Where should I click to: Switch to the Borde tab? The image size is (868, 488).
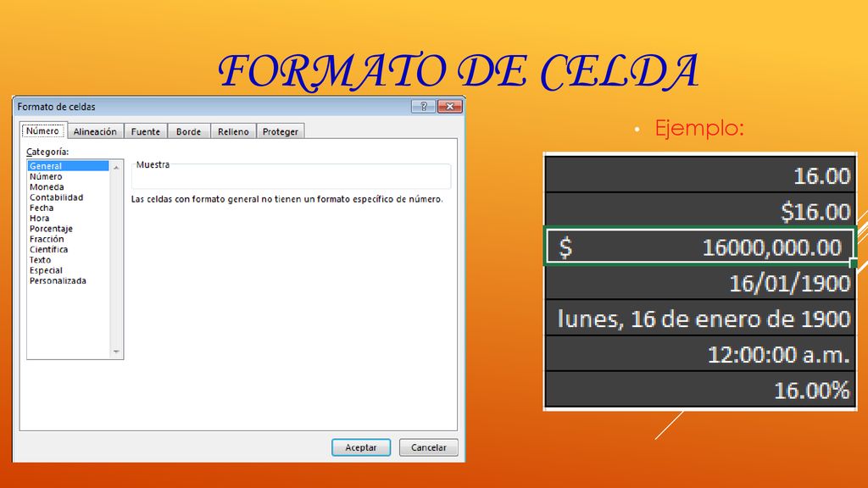[x=189, y=131]
